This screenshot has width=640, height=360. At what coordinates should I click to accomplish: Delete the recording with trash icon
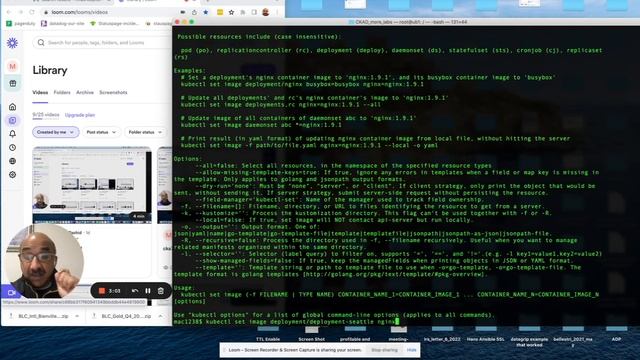pos(161,291)
